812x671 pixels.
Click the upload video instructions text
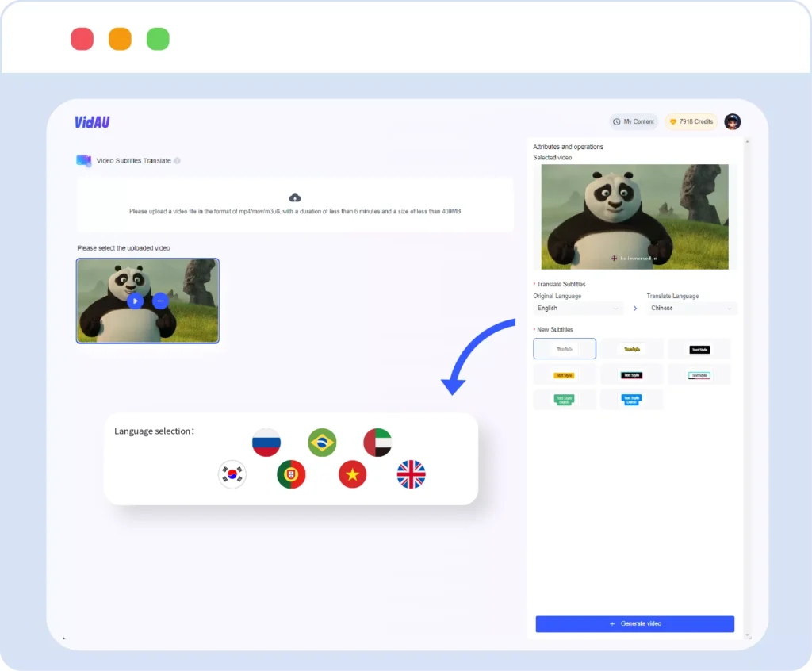[295, 212]
